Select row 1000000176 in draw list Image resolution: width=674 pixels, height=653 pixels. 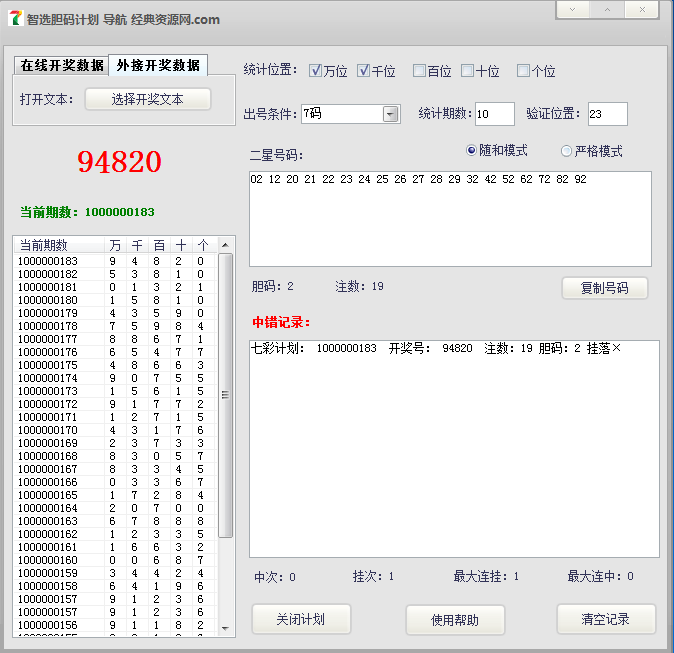click(x=115, y=352)
